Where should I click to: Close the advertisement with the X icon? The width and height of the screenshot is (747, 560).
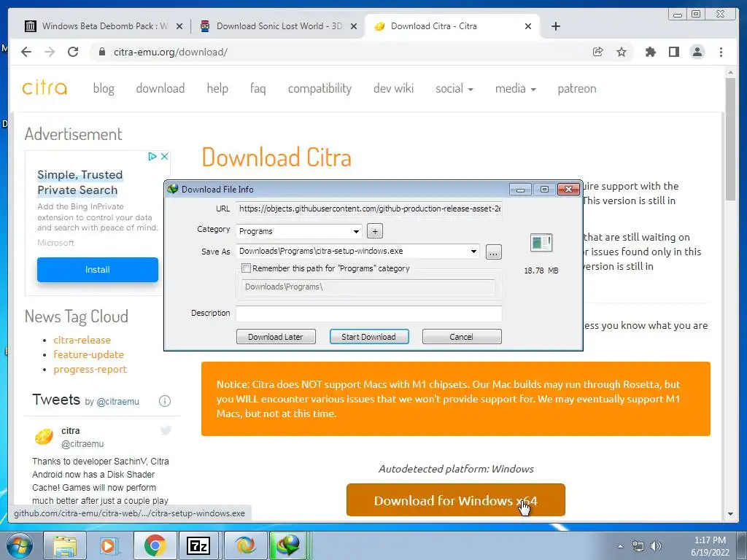[x=164, y=156]
